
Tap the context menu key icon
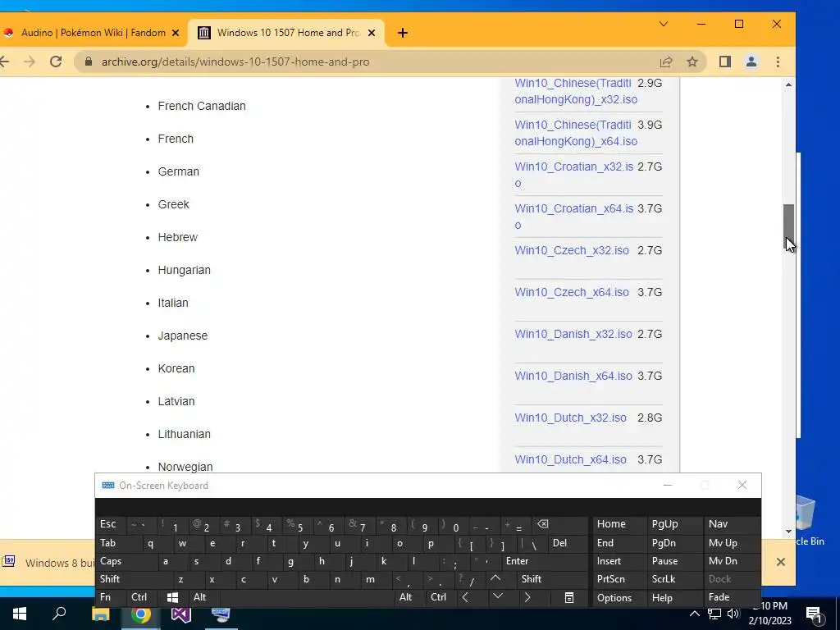coord(569,597)
